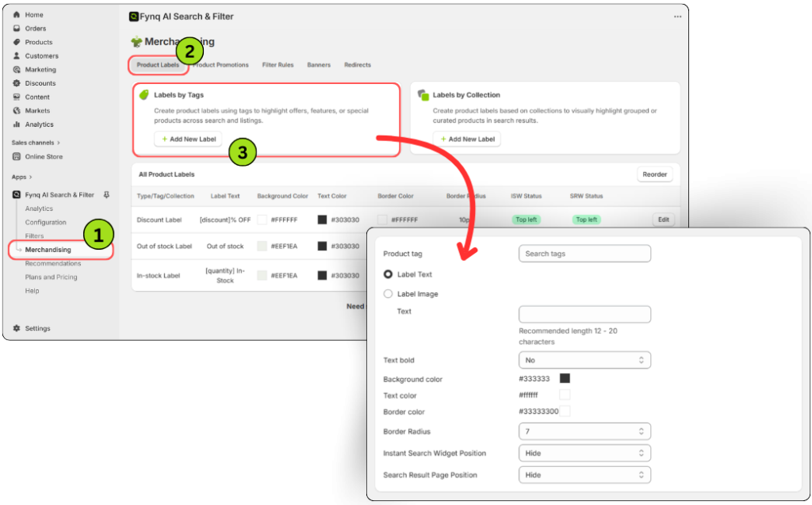Click the Border color #33333300 swatch
This screenshot has height=505, width=812.
[x=565, y=411]
